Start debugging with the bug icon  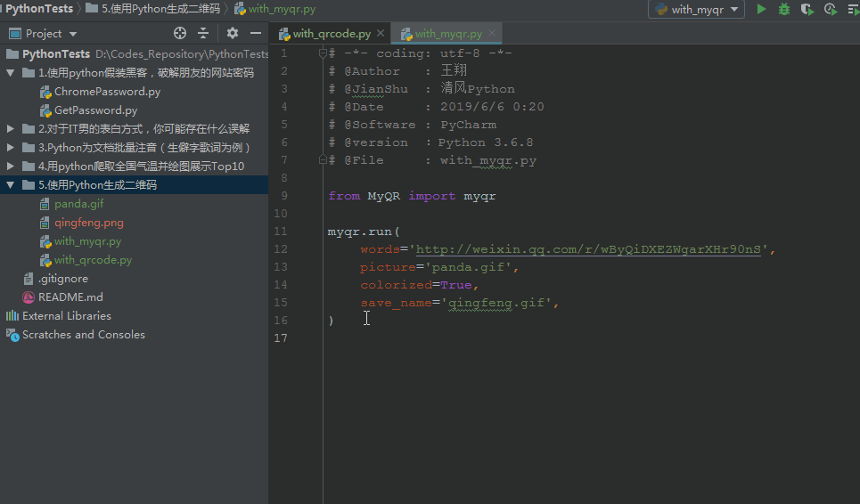click(x=784, y=9)
